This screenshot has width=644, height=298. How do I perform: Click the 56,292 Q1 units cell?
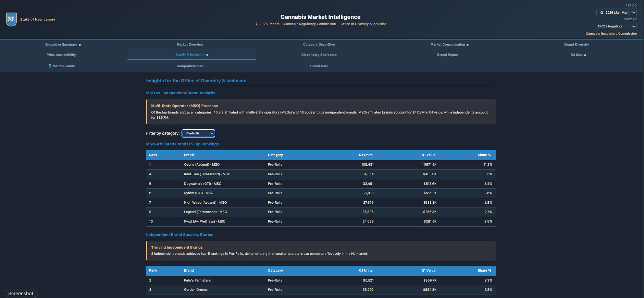click(x=368, y=290)
